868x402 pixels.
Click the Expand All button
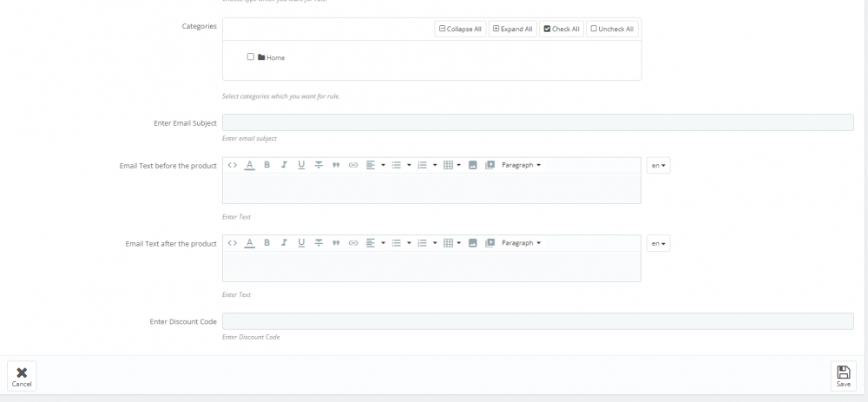click(513, 29)
